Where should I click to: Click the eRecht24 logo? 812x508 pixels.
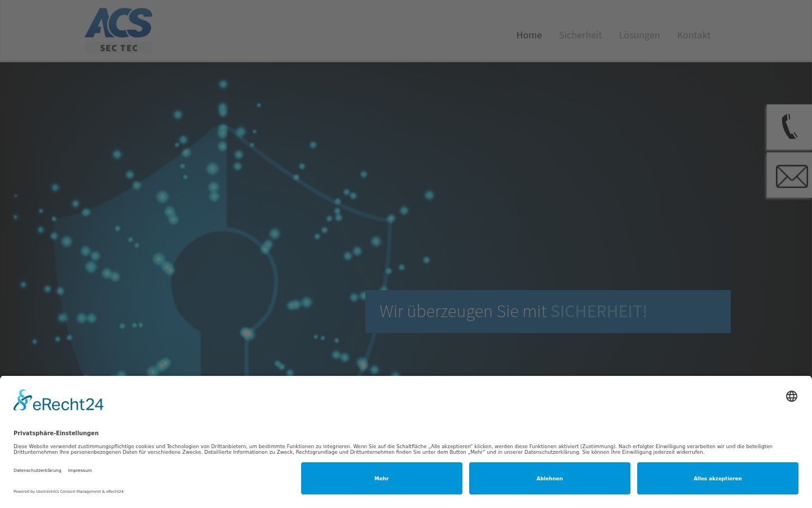[59, 400]
